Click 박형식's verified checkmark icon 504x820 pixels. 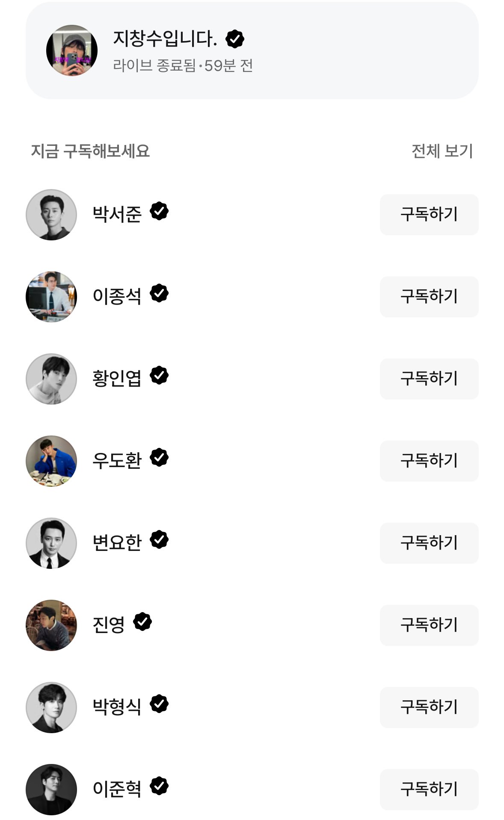point(159,704)
